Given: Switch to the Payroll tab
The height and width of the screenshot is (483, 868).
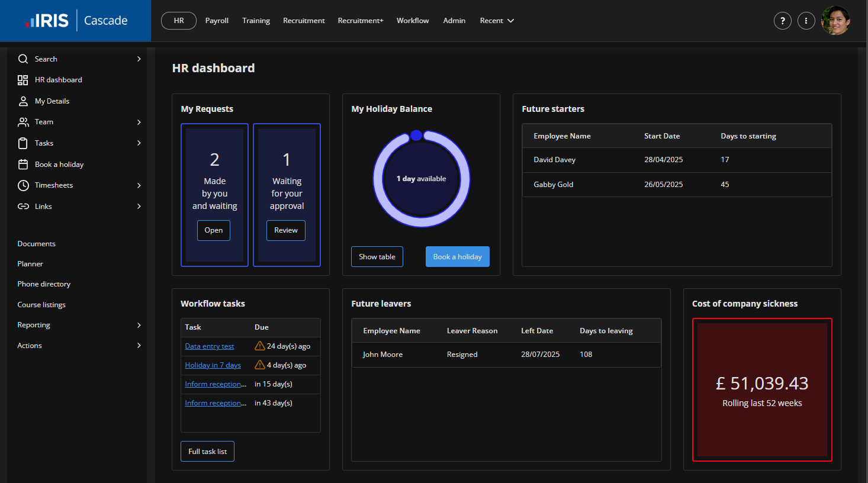Looking at the screenshot, I should [217, 21].
